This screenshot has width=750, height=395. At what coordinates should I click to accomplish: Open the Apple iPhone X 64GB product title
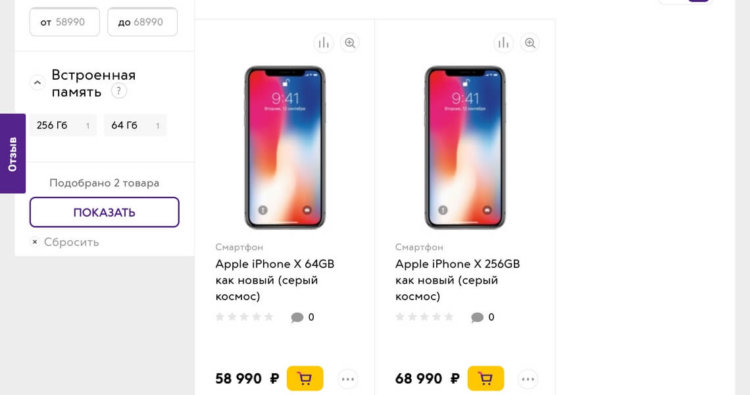pos(275,280)
